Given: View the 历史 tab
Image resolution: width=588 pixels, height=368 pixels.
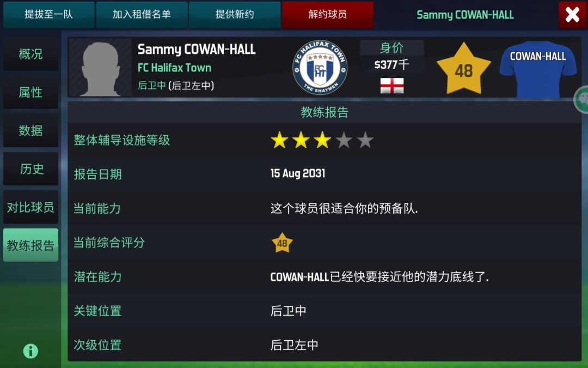Looking at the screenshot, I should click(30, 168).
